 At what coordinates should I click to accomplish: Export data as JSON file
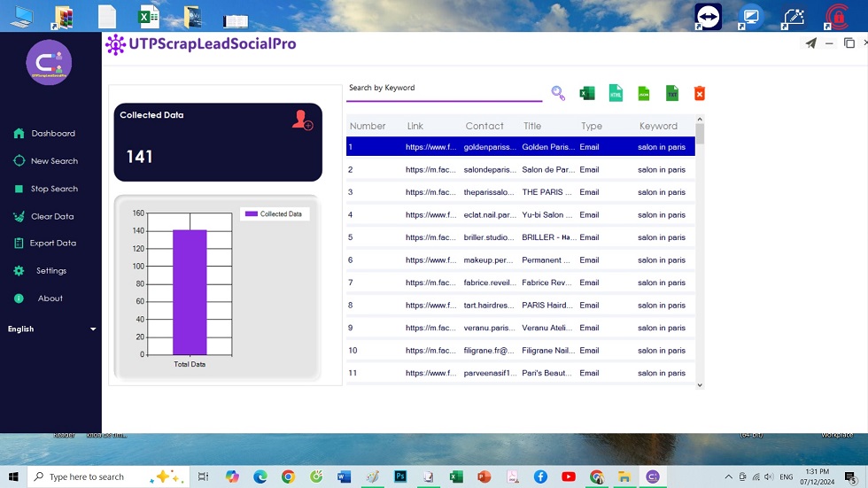[x=644, y=93]
